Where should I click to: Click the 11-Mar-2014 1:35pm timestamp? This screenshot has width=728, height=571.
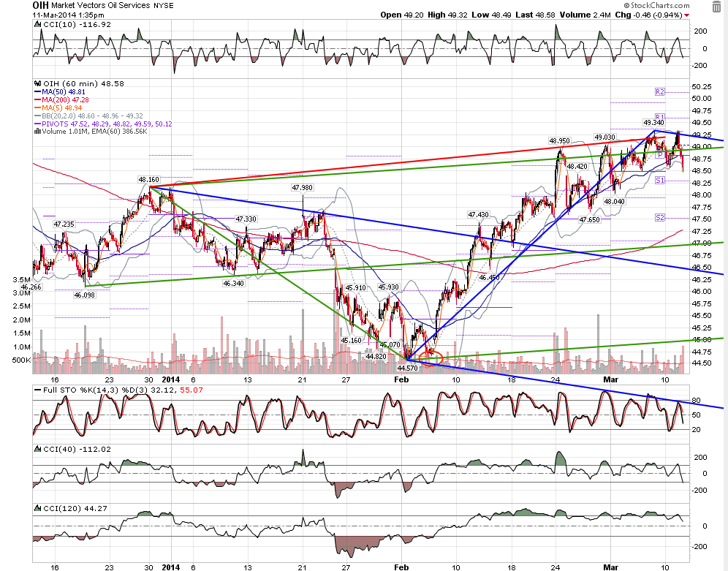(68, 15)
